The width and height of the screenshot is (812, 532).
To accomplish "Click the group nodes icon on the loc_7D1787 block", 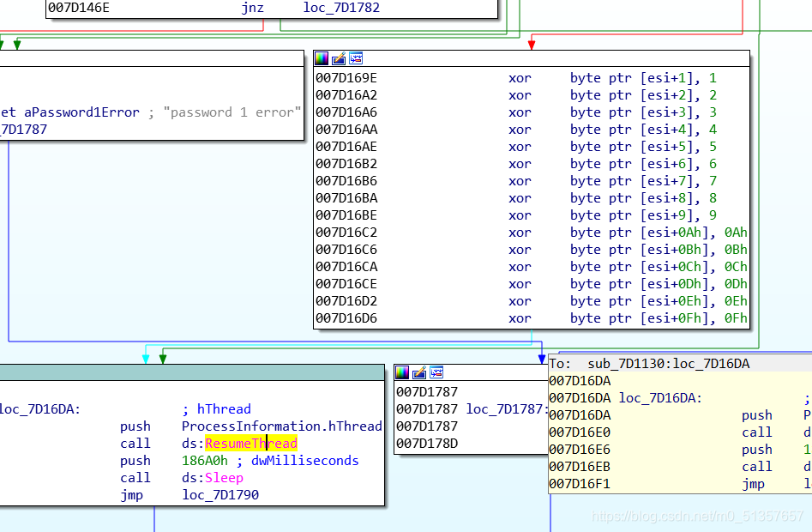I will pyautogui.click(x=436, y=372).
